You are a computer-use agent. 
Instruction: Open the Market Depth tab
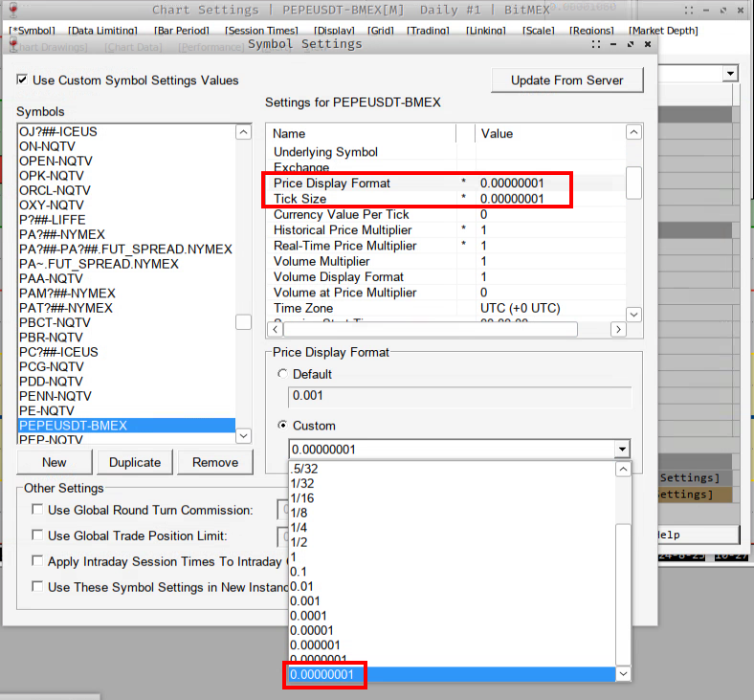(x=663, y=31)
